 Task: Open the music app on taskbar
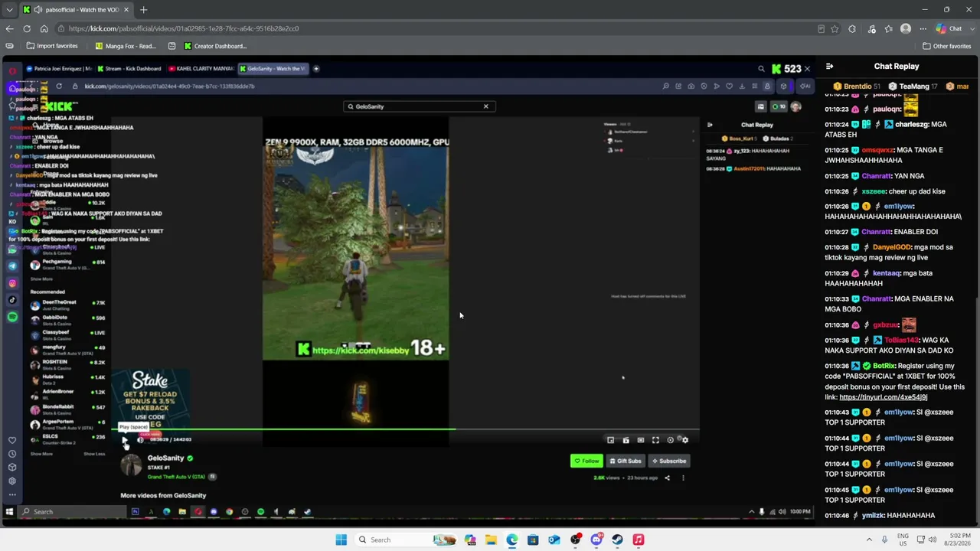[639, 540]
